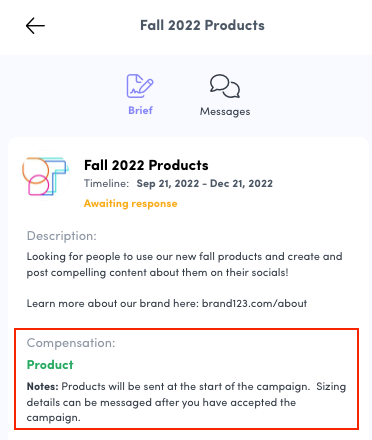Click the Compensation: heading

tap(71, 343)
